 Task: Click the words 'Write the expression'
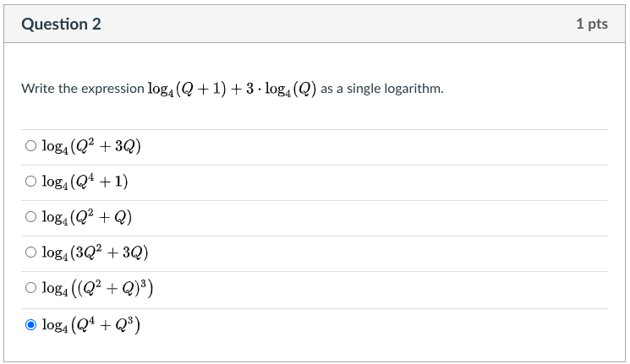pyautogui.click(x=83, y=89)
